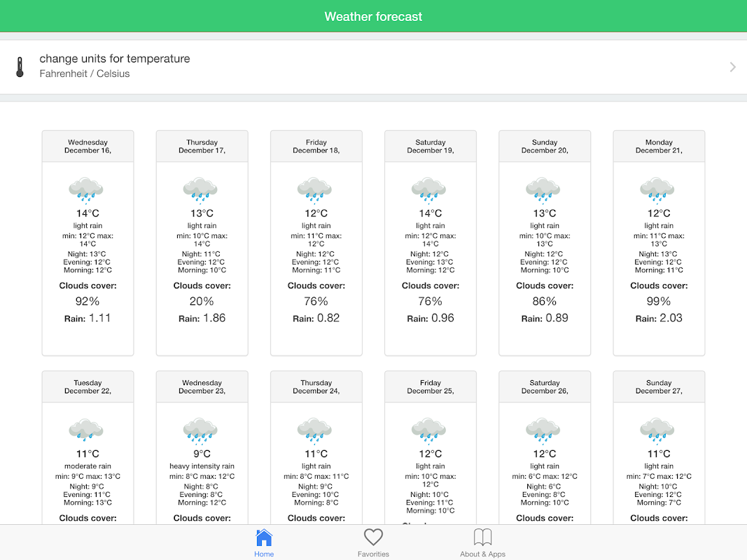Image resolution: width=747 pixels, height=560 pixels.
Task: Click the Home house icon
Action: [264, 538]
